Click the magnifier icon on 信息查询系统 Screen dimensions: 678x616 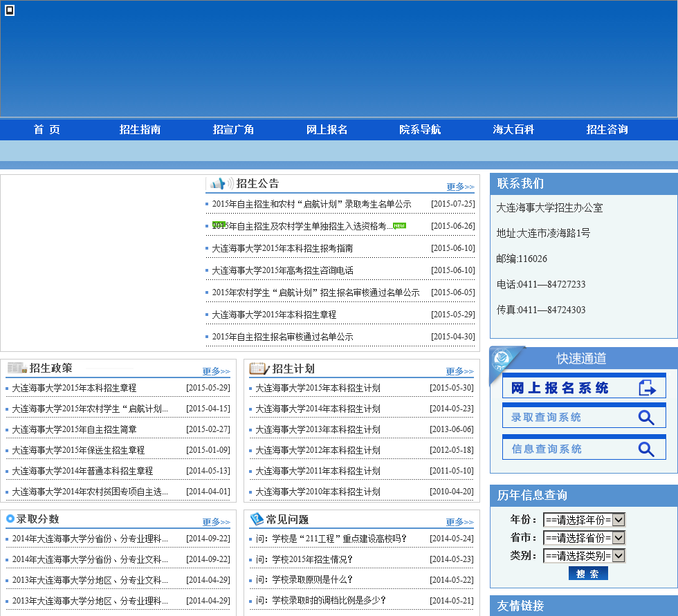(646, 449)
